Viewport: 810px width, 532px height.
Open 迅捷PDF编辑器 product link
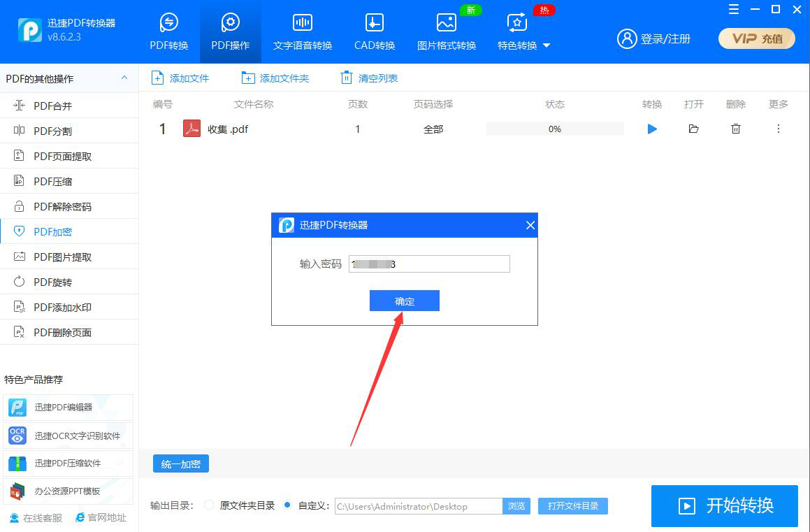point(68,408)
